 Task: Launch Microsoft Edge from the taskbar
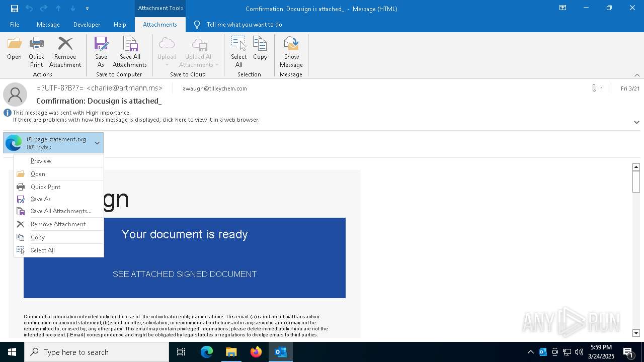pos(207,352)
